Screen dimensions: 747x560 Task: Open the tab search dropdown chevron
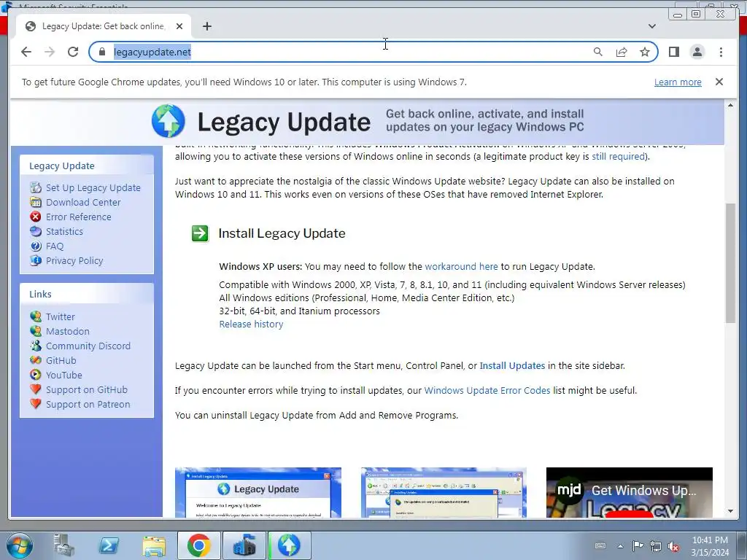[652, 26]
